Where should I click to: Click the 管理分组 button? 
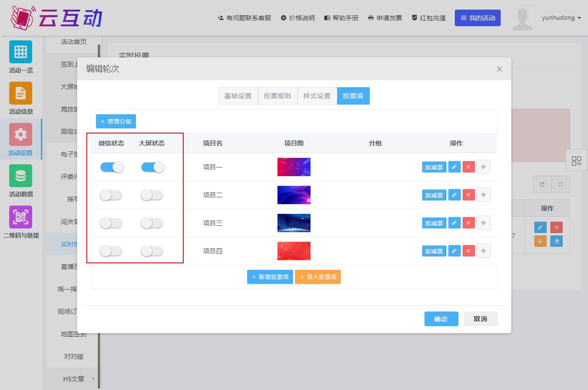coord(116,121)
